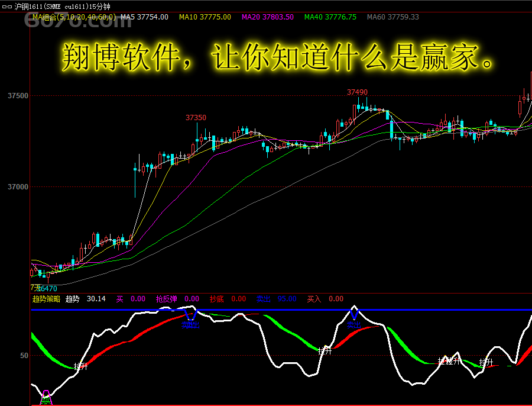Click the blue 卖出 95.00 header value
The height and width of the screenshot is (406, 532).
coord(276,299)
